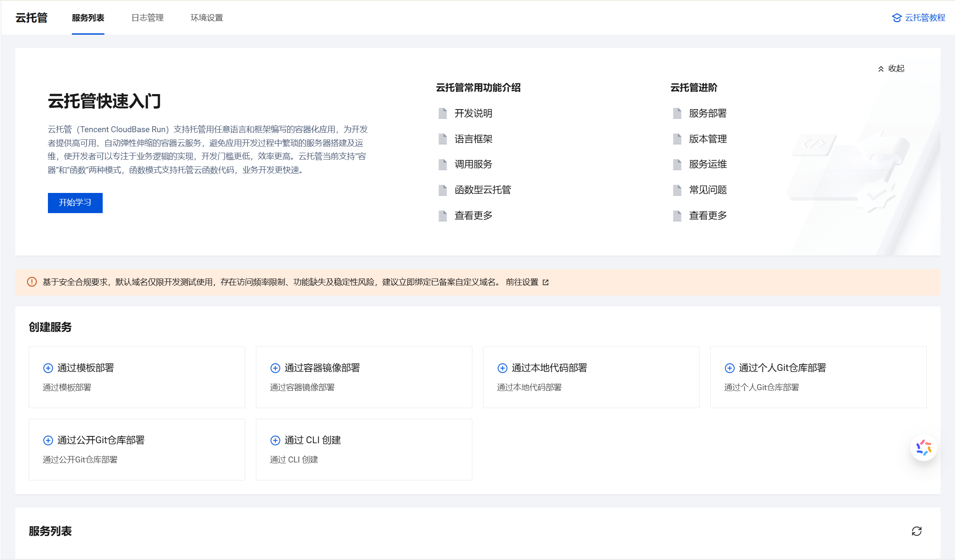Image resolution: width=955 pixels, height=560 pixels.
Task: Open the floating colorful assistant icon
Action: tap(924, 448)
